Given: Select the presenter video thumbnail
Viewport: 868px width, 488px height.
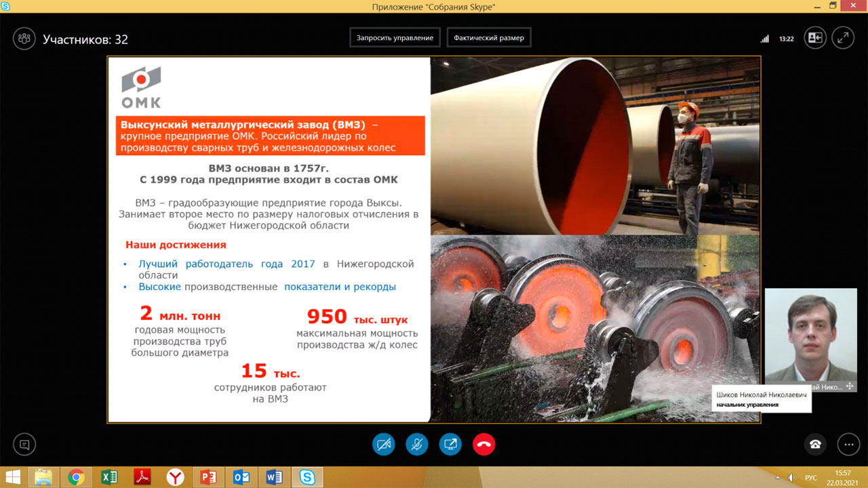Looking at the screenshot, I should (810, 340).
